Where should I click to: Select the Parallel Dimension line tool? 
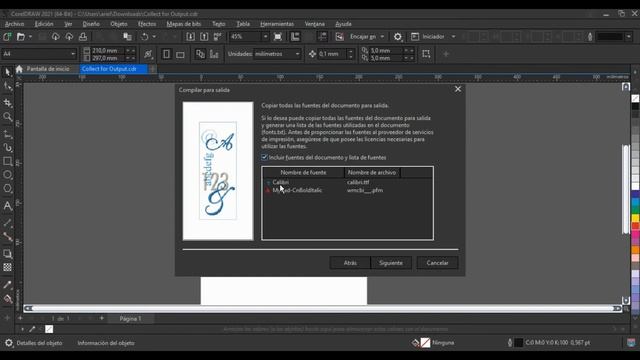pos(7,223)
